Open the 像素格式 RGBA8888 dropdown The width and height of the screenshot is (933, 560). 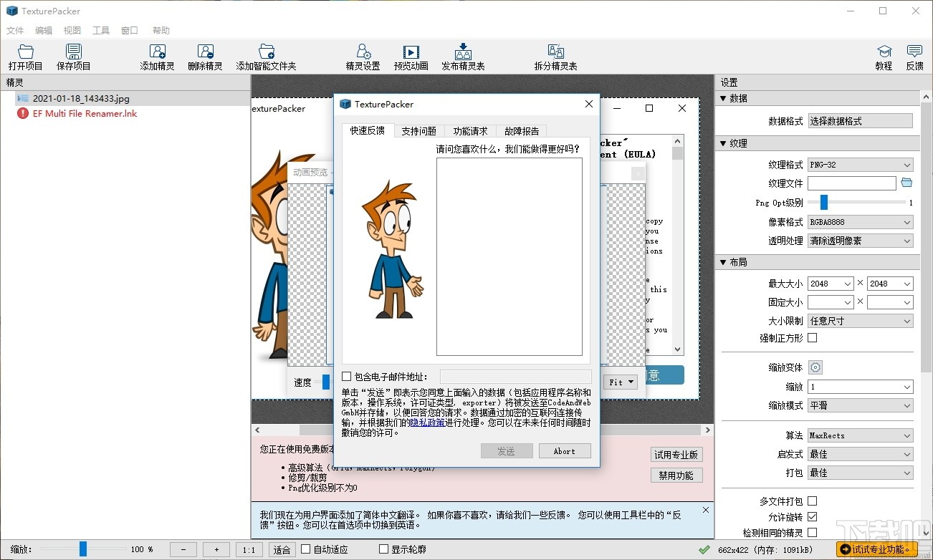pyautogui.click(x=861, y=222)
